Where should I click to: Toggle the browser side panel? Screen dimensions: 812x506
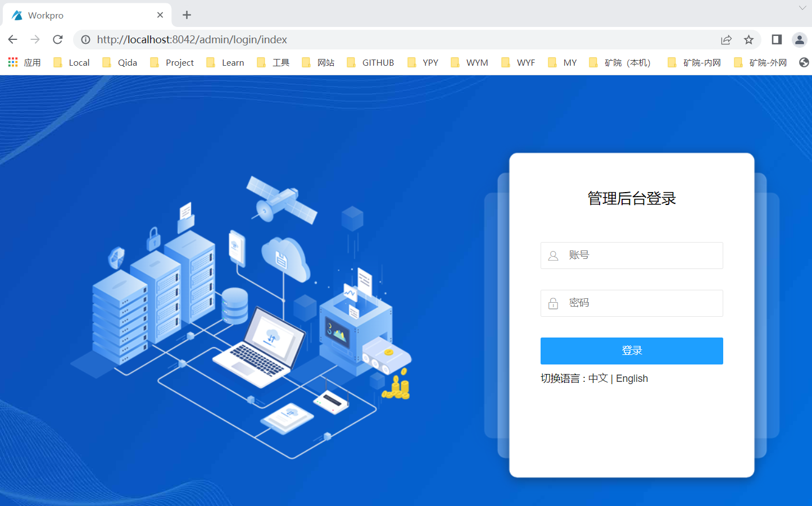point(777,39)
